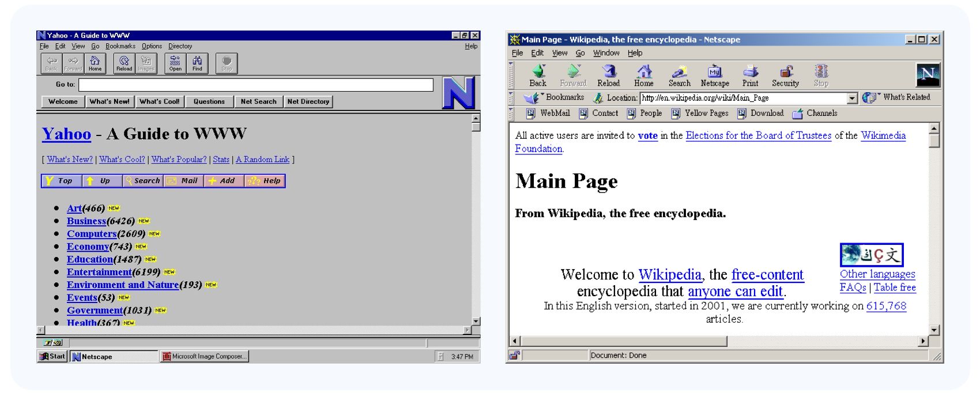Expand the Location URL dropdown arrow

coord(853,99)
